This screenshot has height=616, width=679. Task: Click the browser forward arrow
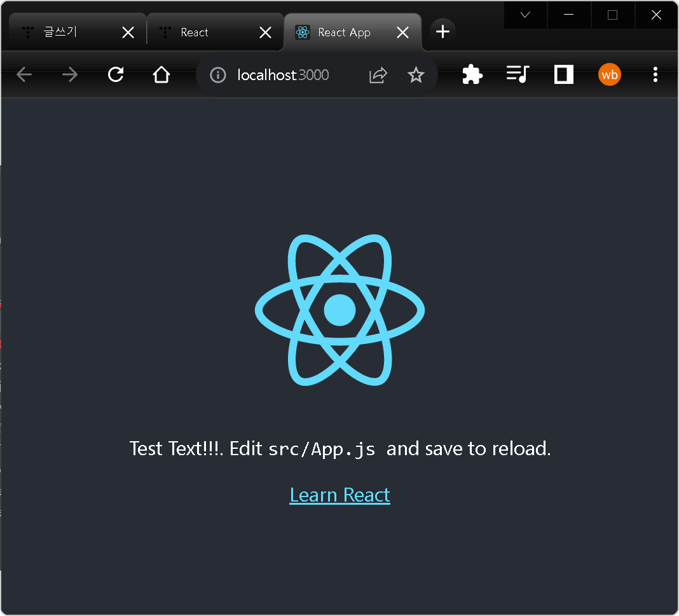click(x=70, y=75)
